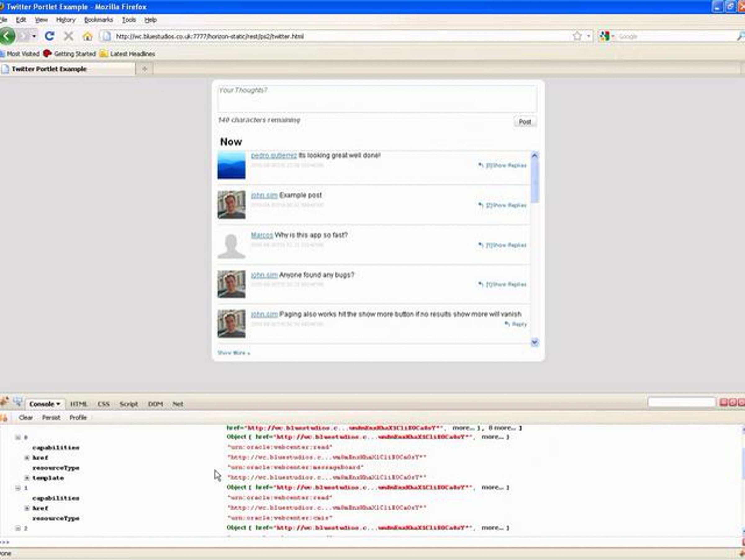Open the Edit menu

pos(21,20)
